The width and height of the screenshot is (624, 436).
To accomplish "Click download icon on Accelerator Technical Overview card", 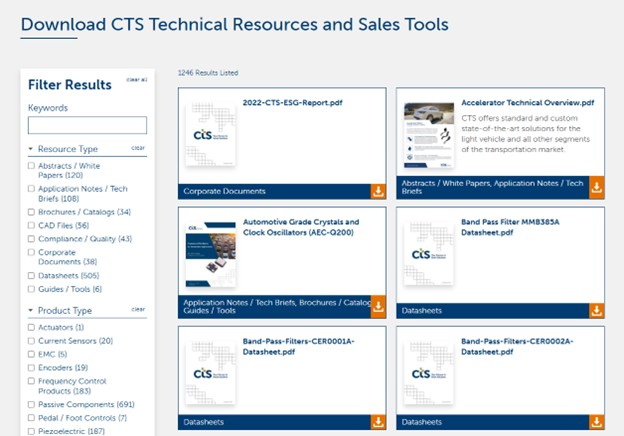I will point(596,187).
